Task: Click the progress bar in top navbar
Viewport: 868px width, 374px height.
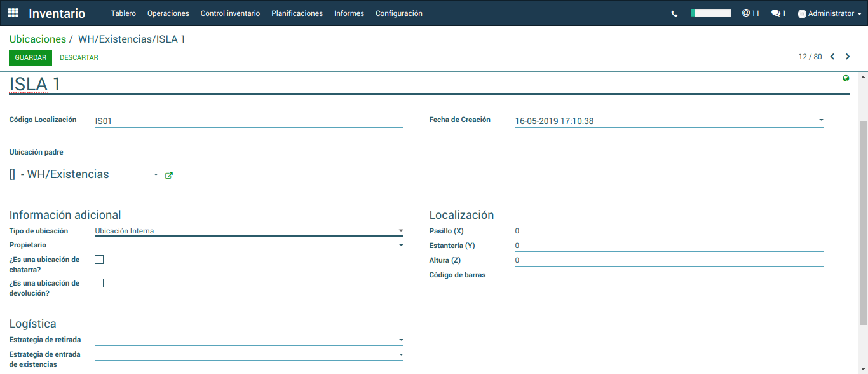Action: [710, 13]
